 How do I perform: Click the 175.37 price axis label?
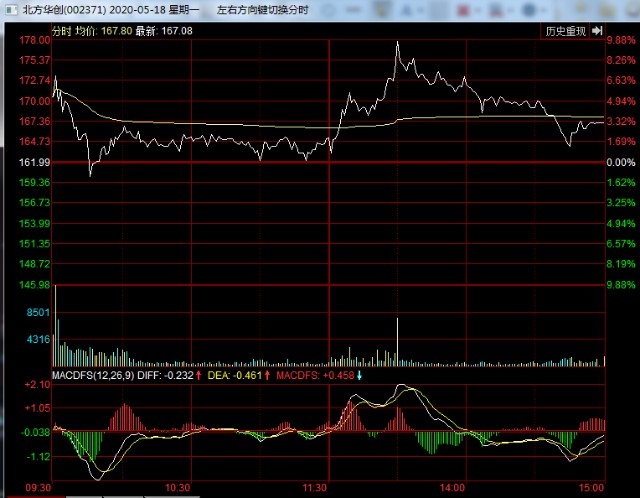(35, 60)
